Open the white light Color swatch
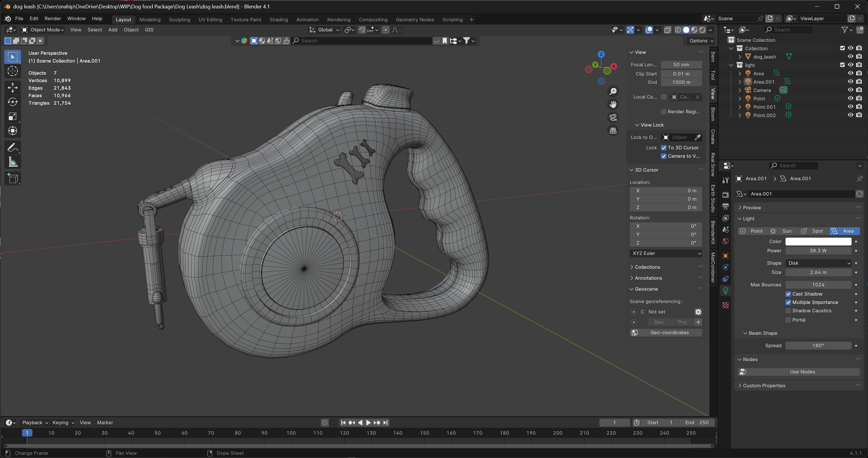 [x=818, y=241]
